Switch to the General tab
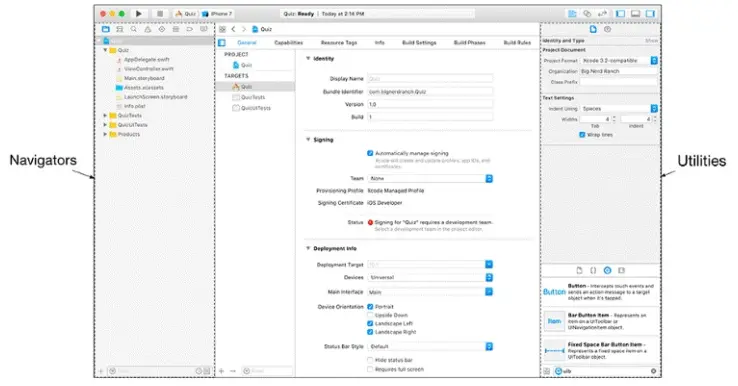 pyautogui.click(x=247, y=42)
